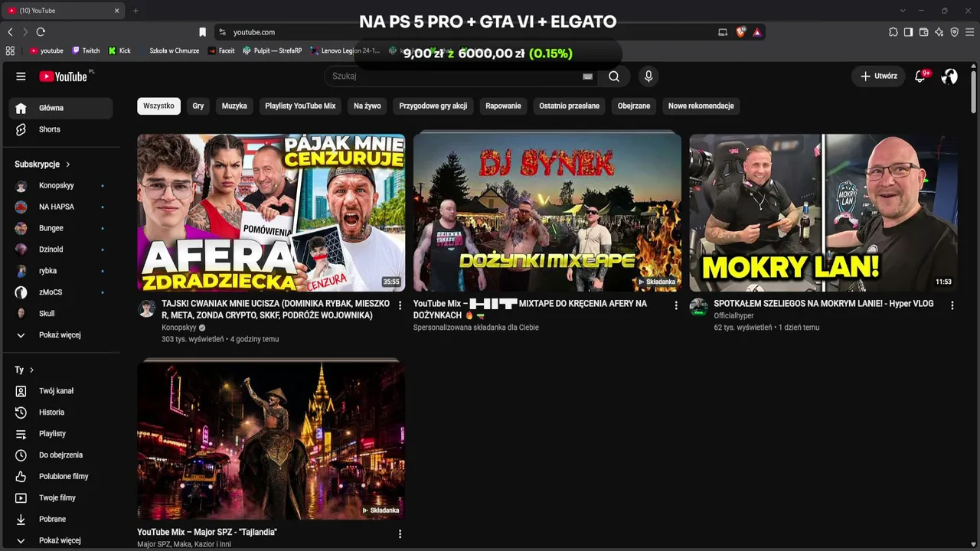Open options menu for the MIXTAPE DO KRĘCENIA mix

click(675, 305)
